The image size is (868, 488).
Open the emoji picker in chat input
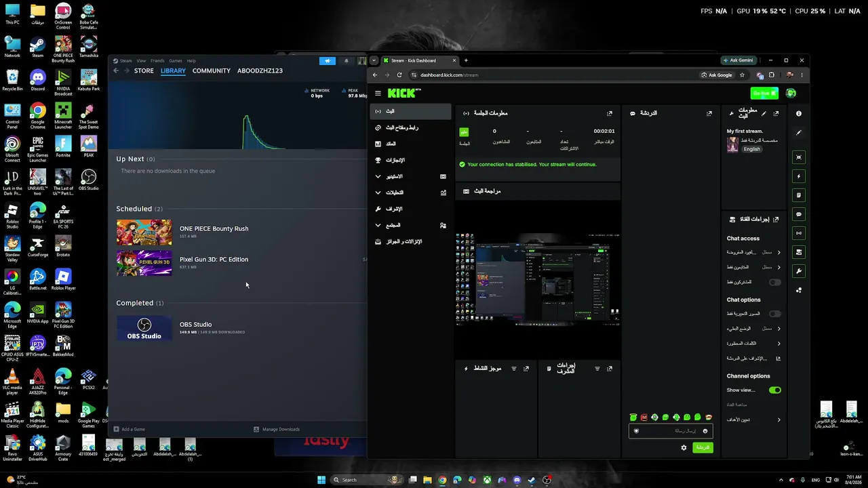coord(705,431)
